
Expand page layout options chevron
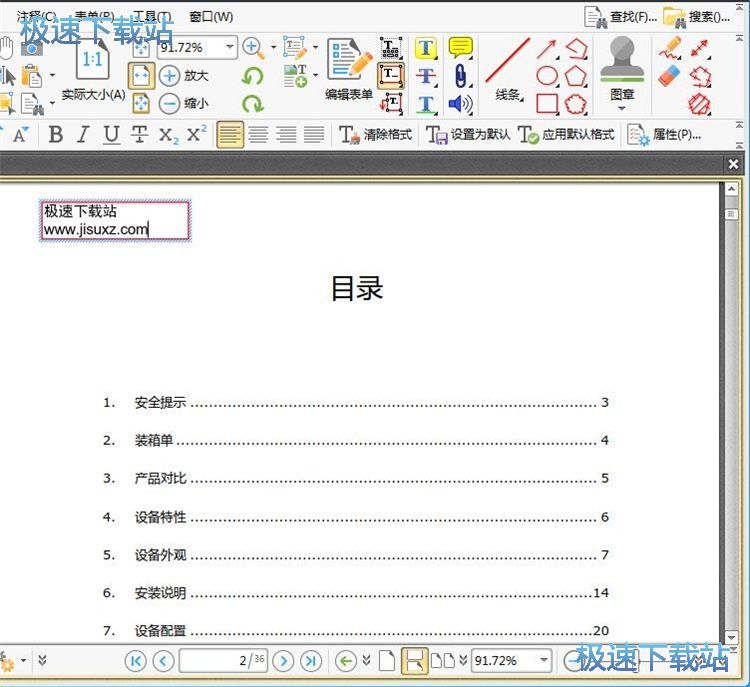point(463,660)
